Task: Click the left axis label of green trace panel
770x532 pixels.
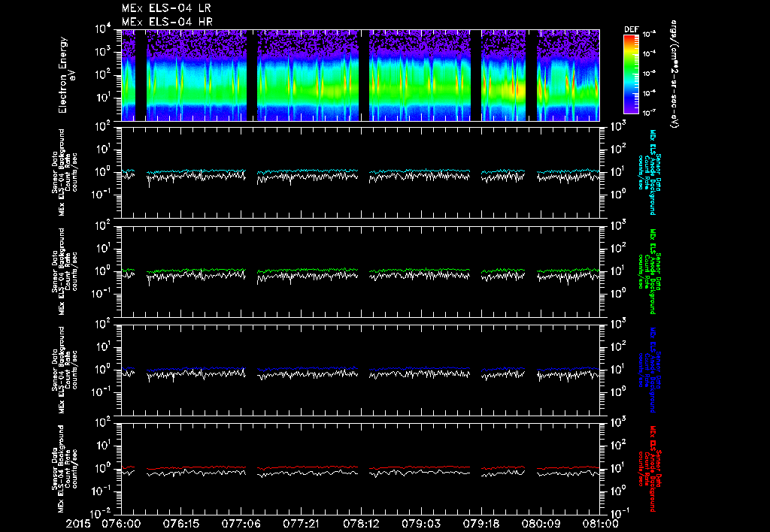Action: pos(65,271)
